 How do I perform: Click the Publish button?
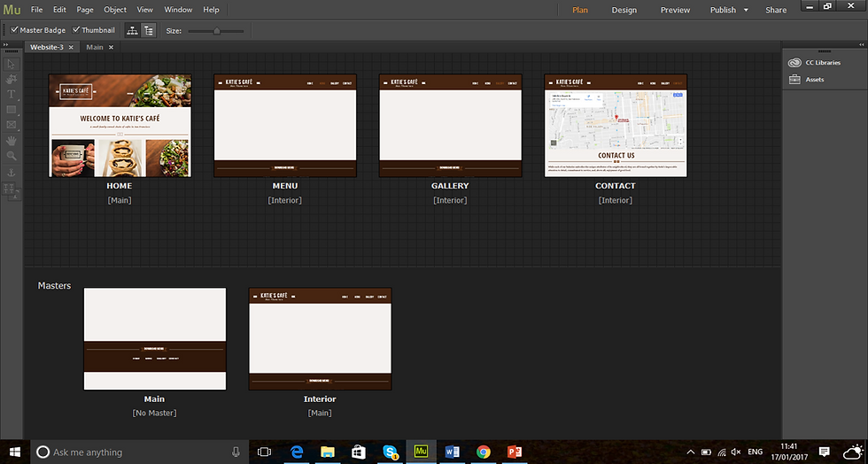[723, 10]
